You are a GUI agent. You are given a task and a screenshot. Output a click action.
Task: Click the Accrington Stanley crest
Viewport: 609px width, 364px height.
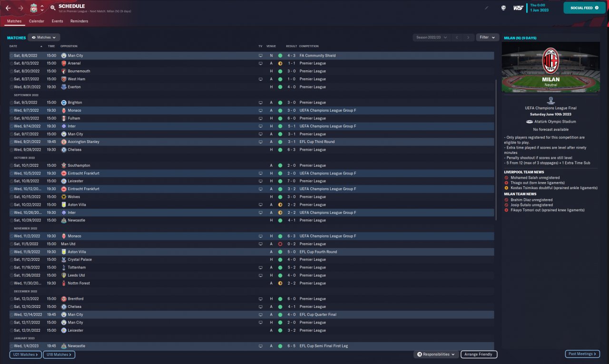coord(64,142)
